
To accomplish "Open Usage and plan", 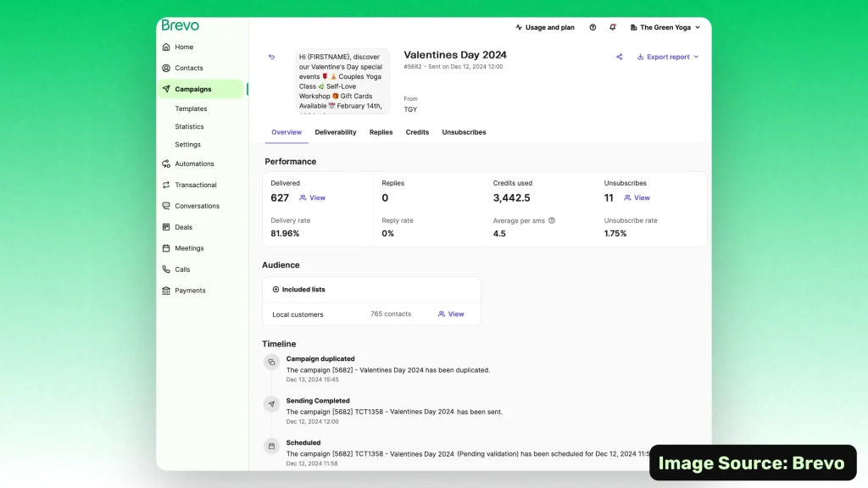I will 545,27.
